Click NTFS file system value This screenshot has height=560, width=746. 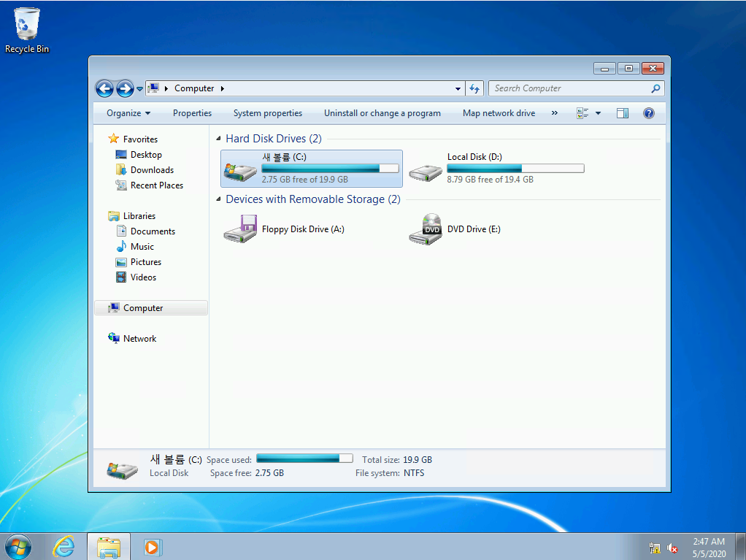pos(414,473)
